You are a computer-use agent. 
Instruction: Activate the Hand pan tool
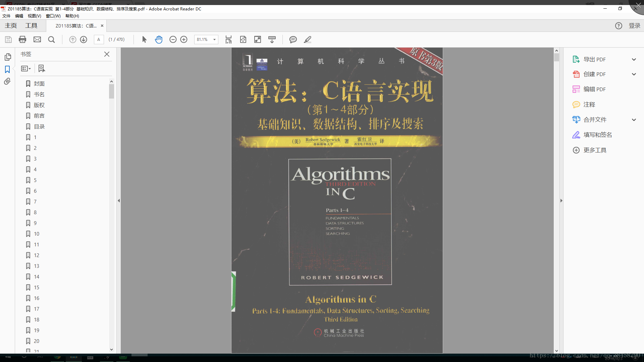coord(159,40)
